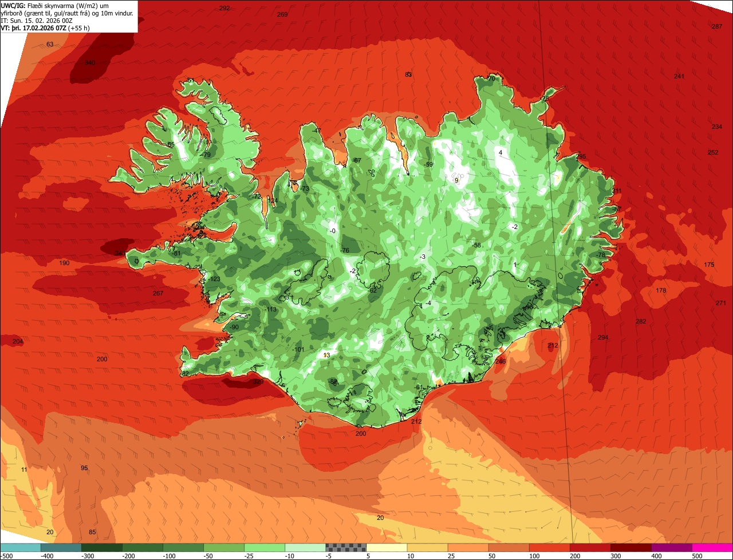Click legend color swatch between -300 and -200

click(x=102, y=547)
